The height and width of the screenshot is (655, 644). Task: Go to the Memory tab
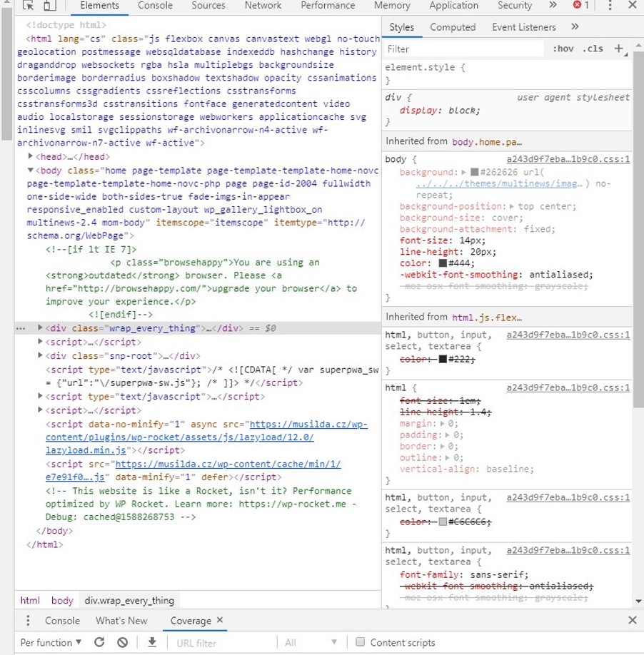coord(392,6)
